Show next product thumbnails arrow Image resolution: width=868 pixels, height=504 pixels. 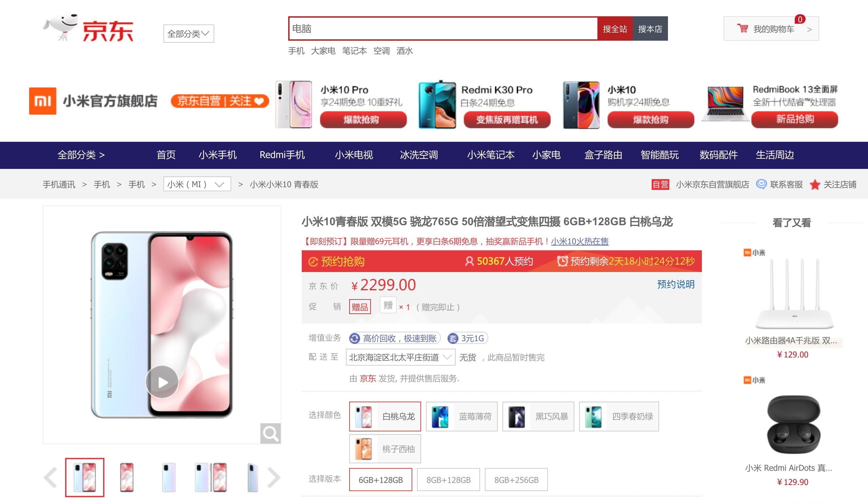point(274,478)
